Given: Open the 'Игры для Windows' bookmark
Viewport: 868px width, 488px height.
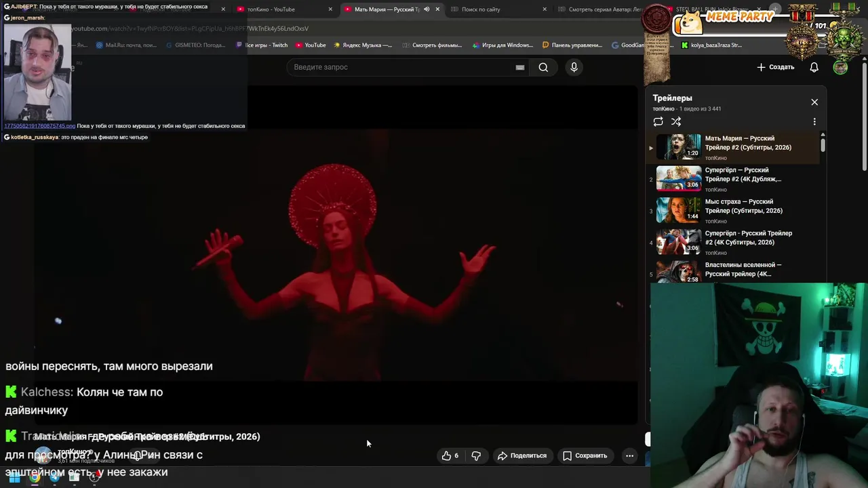Looking at the screenshot, I should coord(502,45).
